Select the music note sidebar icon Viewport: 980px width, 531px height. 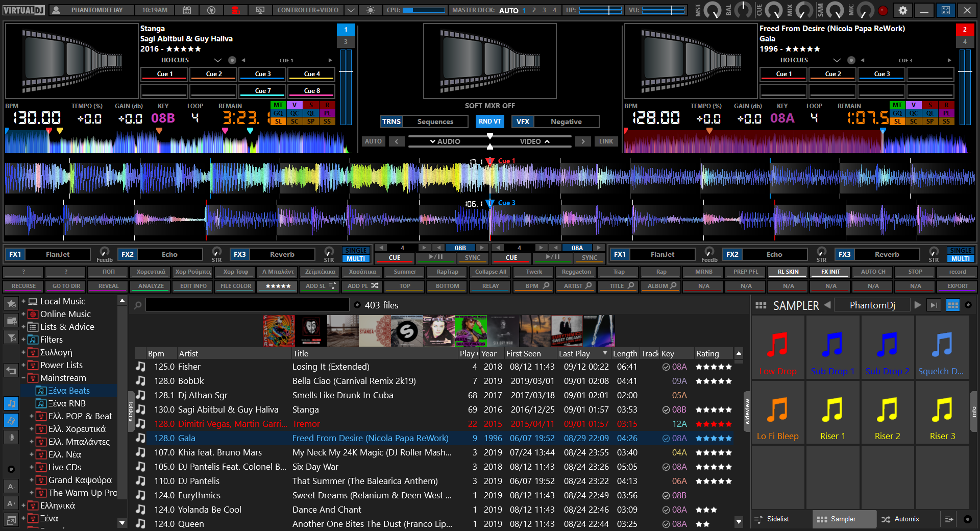pyautogui.click(x=11, y=403)
